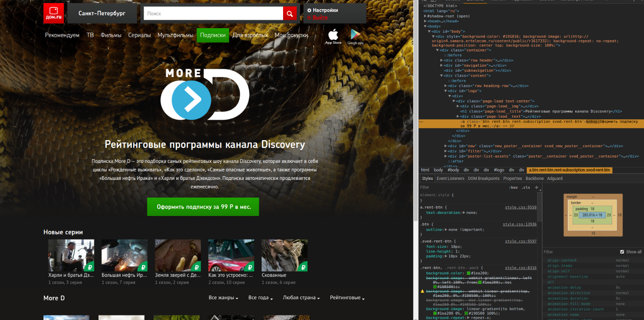Click the Dom.ru red logo

(53, 13)
